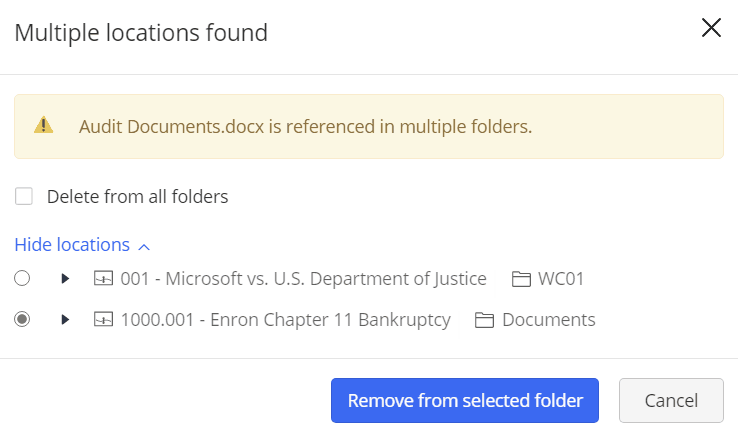
Task: Click the matter icon beside 001 - Microsoft
Action: [104, 279]
